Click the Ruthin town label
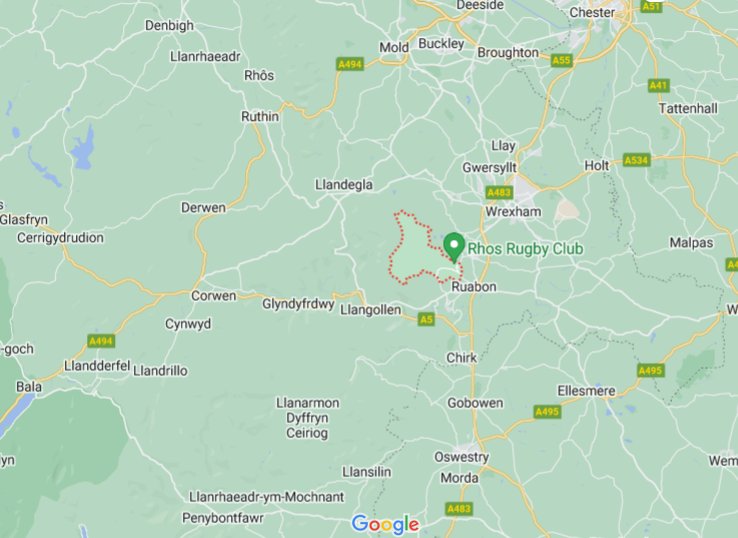The height and width of the screenshot is (538, 738). 260,116
